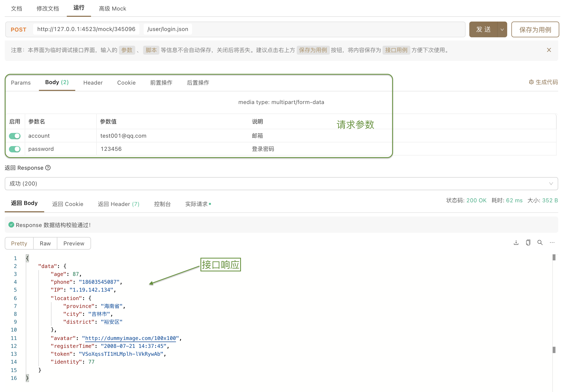Select the 运行 tab
Image resolution: width=564 pixels, height=392 pixels.
(79, 8)
